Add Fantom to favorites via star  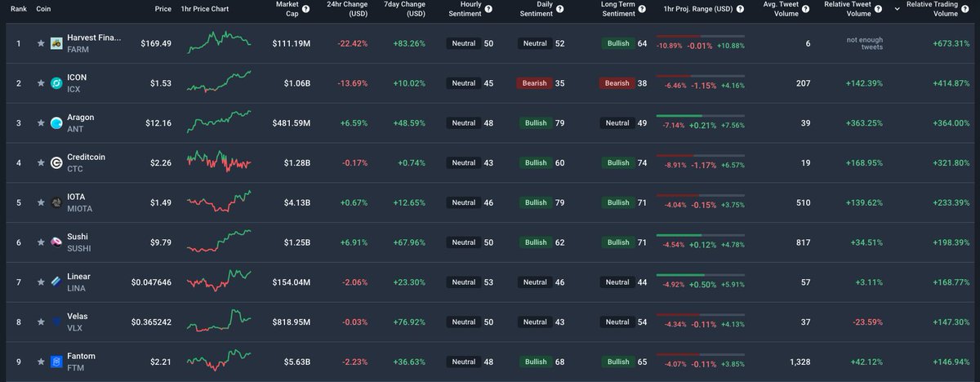[x=40, y=362]
